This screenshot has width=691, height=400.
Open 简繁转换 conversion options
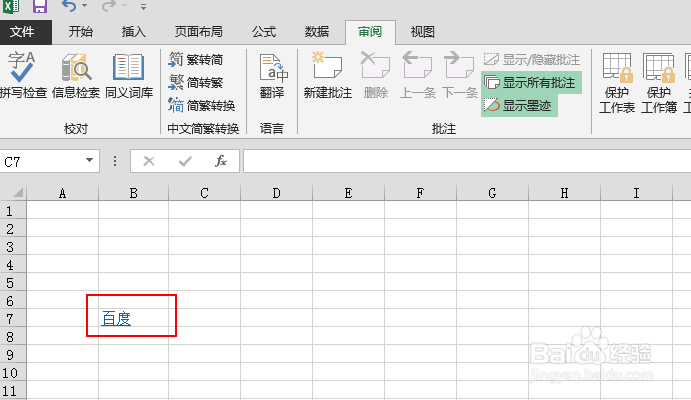[x=201, y=105]
